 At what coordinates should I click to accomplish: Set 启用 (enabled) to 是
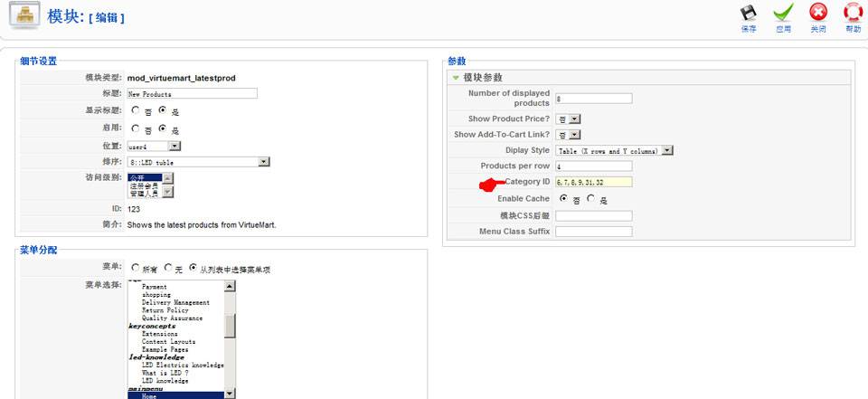pos(163,128)
